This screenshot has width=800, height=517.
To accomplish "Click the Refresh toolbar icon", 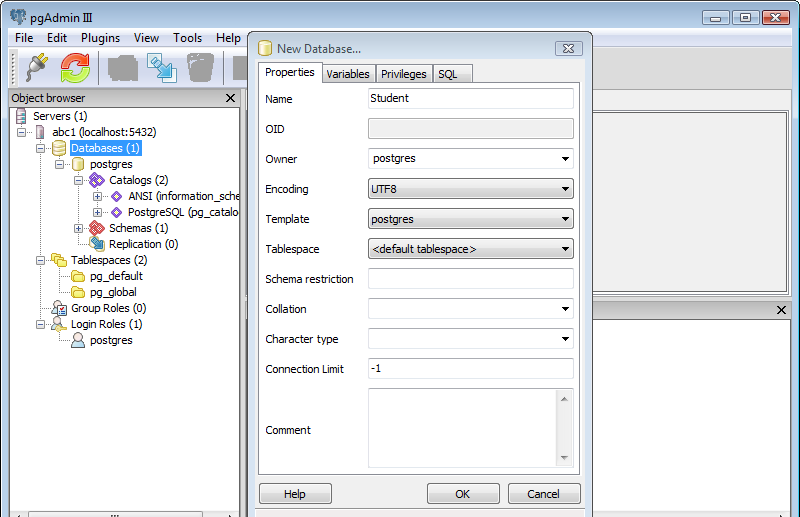I will point(75,68).
